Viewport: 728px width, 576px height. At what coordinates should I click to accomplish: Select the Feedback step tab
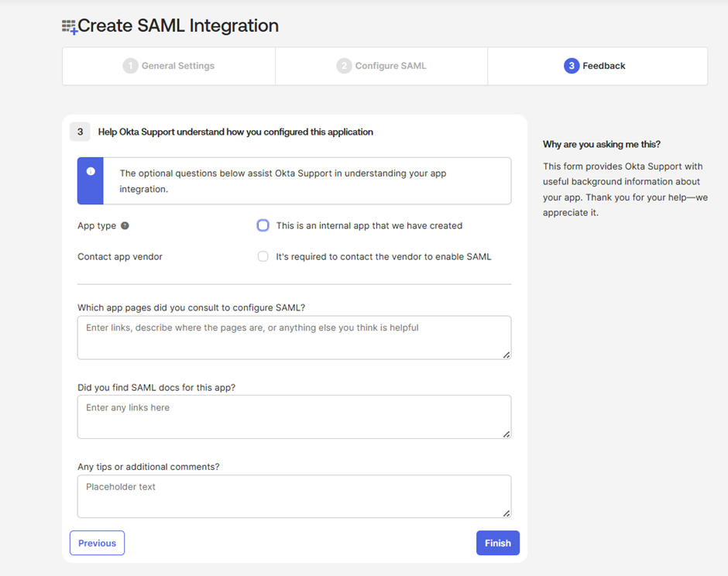pos(598,66)
